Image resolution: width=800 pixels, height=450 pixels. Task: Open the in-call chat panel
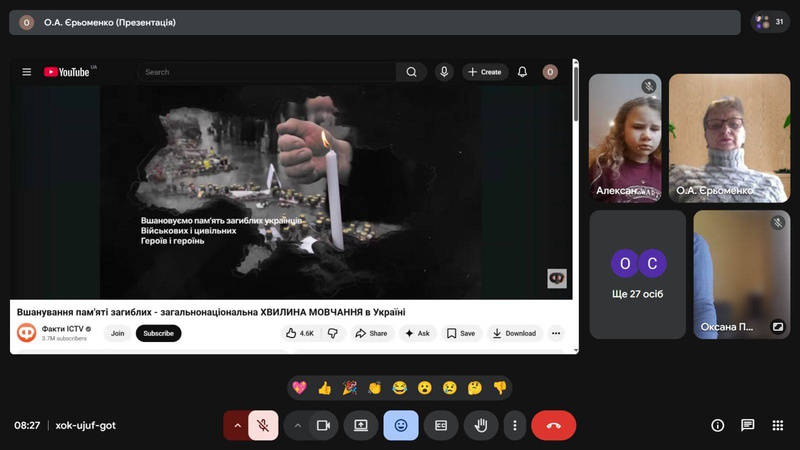747,425
